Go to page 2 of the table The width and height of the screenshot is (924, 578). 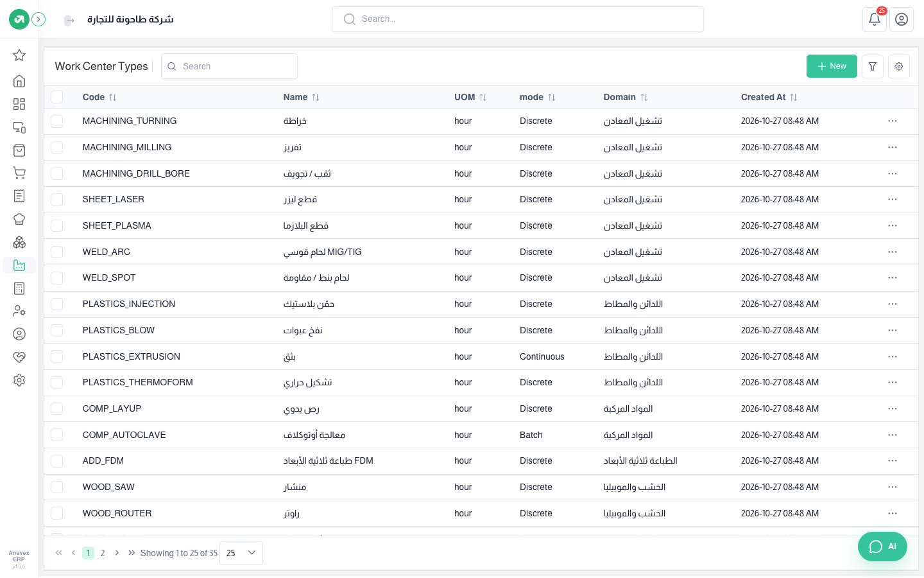[x=103, y=553]
